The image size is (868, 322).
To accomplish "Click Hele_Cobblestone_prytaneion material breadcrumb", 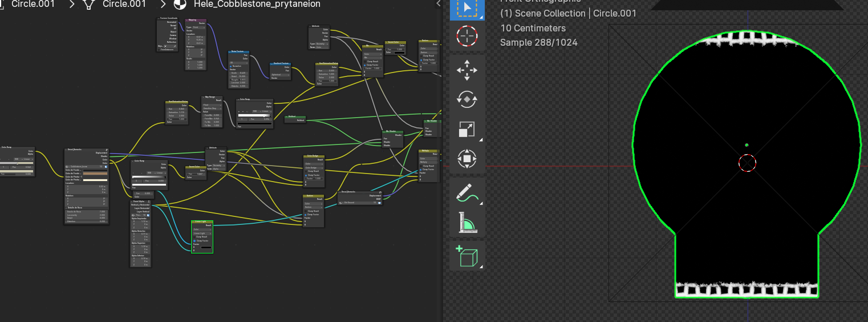I will [x=257, y=5].
